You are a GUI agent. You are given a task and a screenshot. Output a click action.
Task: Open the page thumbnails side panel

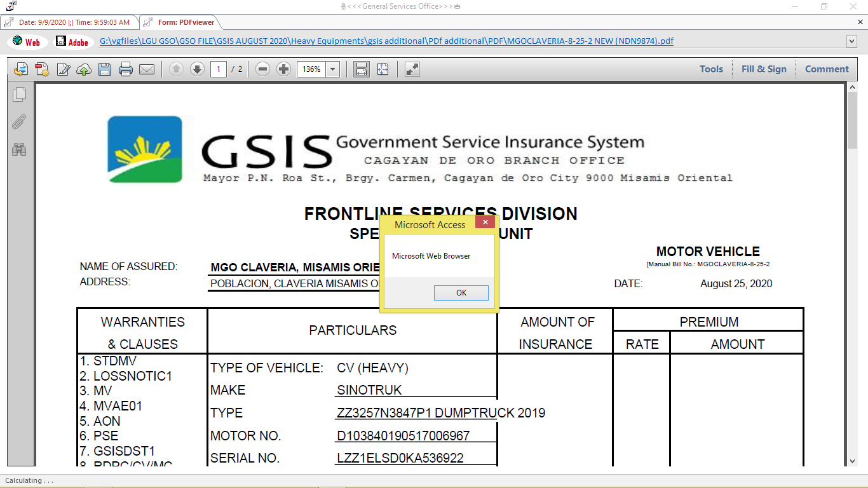tap(19, 95)
